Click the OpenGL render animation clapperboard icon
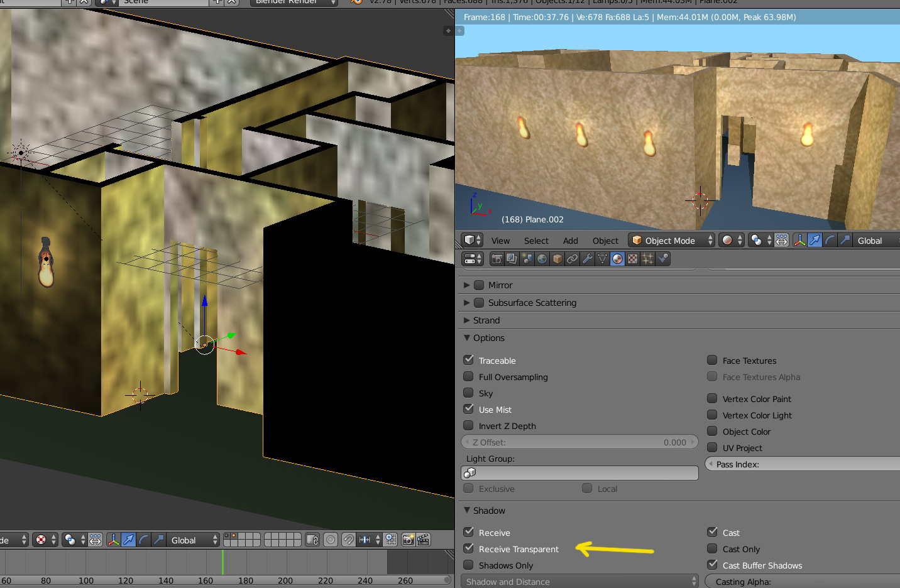900x588 pixels. coord(424,540)
